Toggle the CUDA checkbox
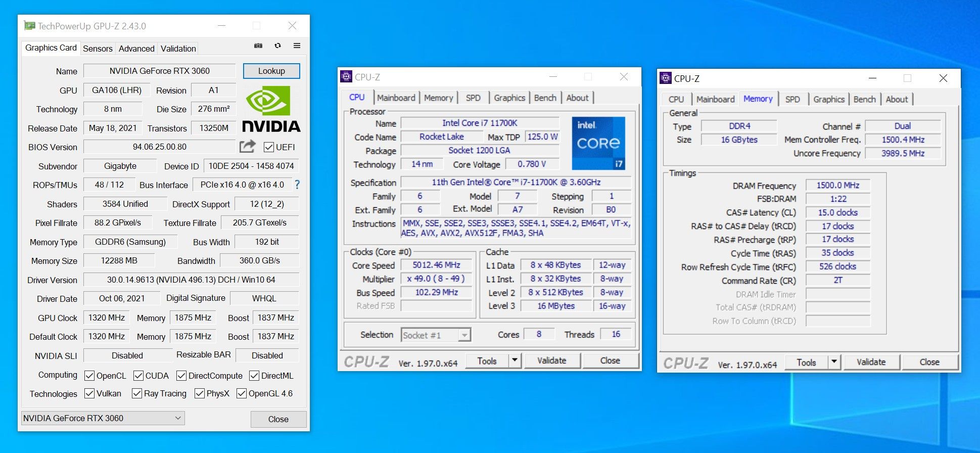The image size is (980, 453). (138, 376)
